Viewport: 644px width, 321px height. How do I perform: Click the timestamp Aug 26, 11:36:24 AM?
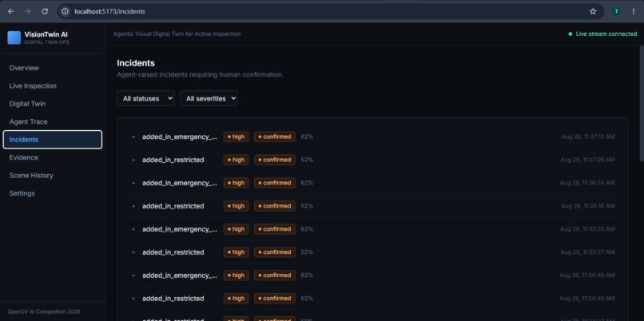click(x=587, y=183)
